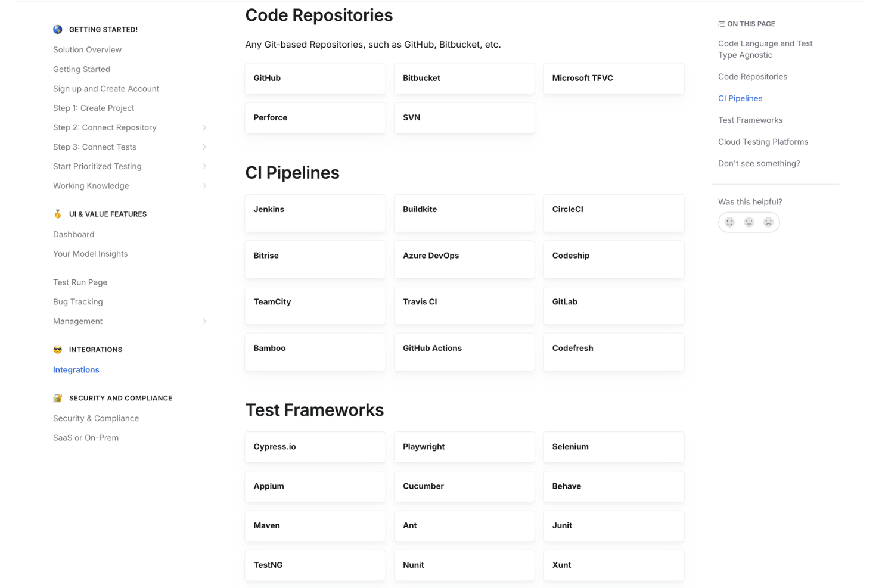Click the happy face feedback icon
882x588 pixels.
[x=729, y=222]
